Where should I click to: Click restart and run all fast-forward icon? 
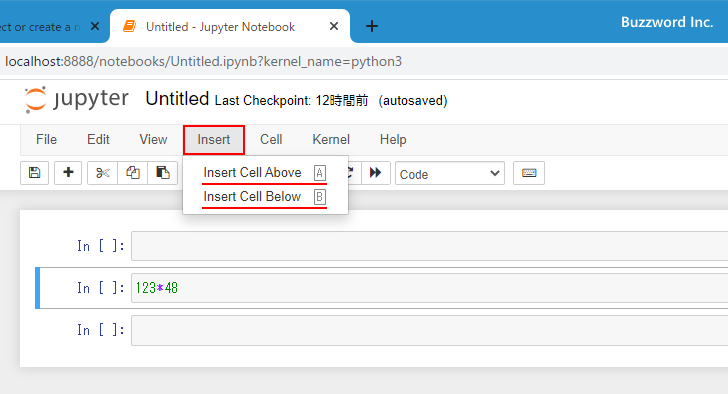coord(376,173)
